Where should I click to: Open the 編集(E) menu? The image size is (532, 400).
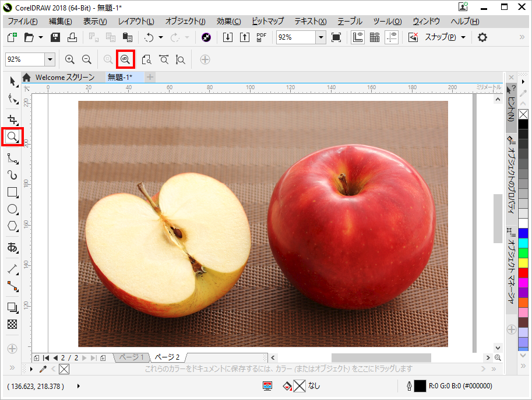(x=61, y=22)
